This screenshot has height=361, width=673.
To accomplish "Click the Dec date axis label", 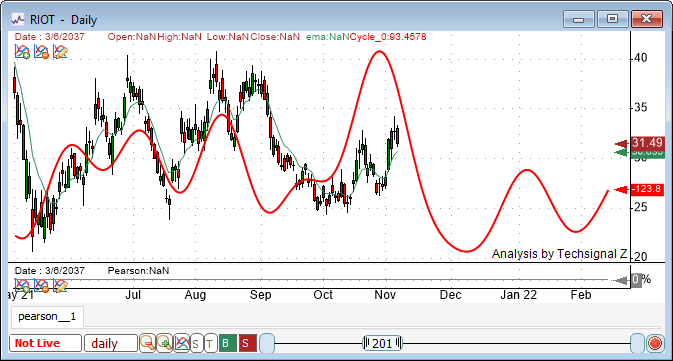I will (451, 295).
